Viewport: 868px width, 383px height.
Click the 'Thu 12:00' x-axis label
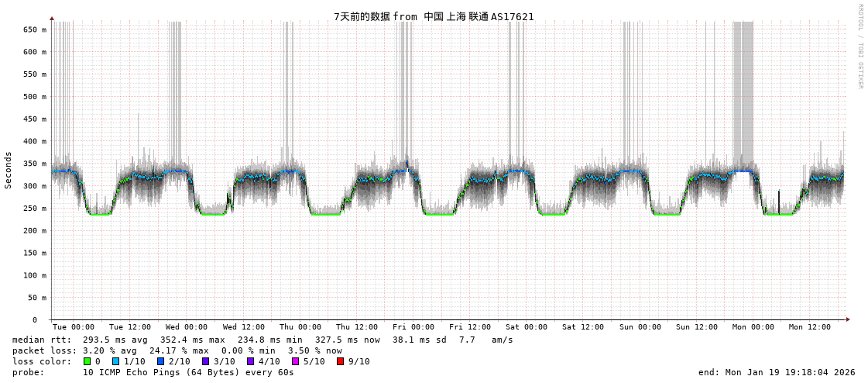tap(357, 327)
